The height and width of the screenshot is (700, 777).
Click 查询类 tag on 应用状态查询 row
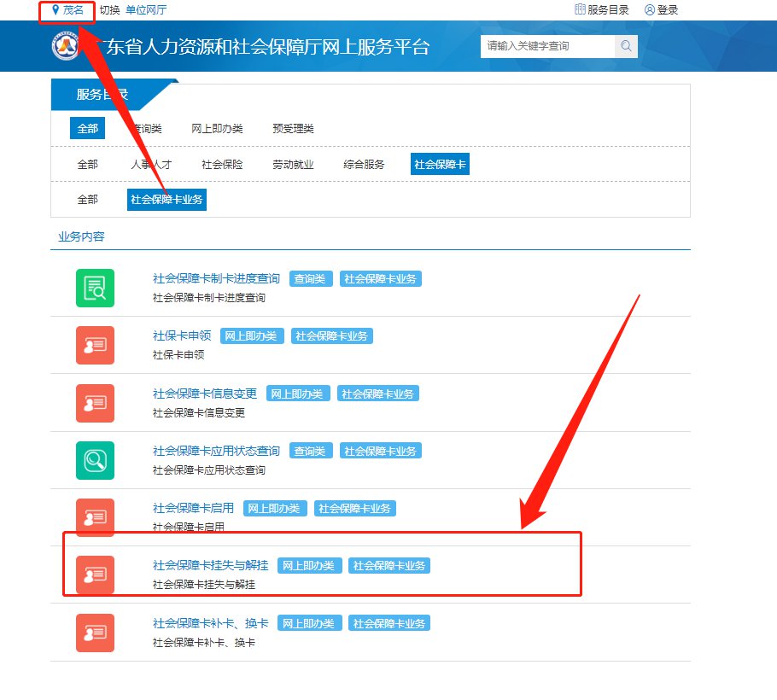[310, 451]
